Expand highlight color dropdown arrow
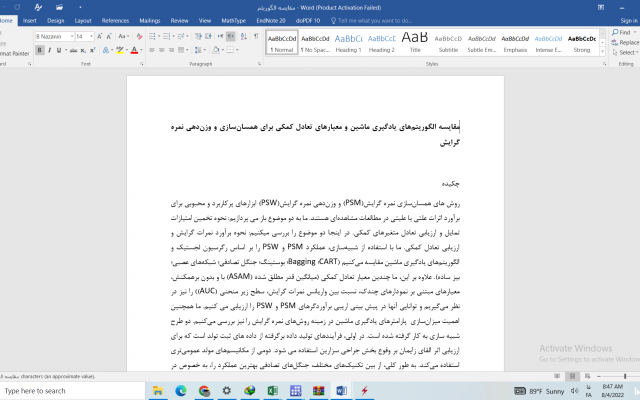This screenshot has height=400, width=640. (x=127, y=50)
